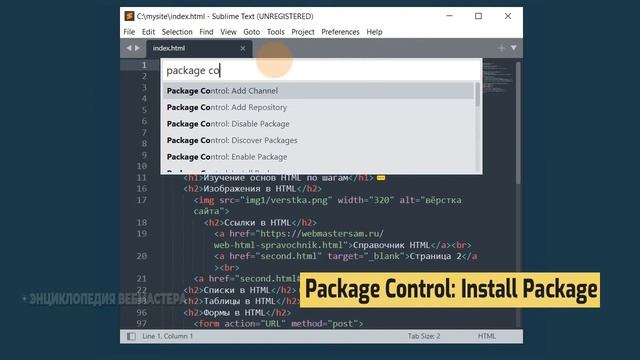Viewport: 640px width, 360px height.
Task: Open the View menu
Action: click(228, 32)
